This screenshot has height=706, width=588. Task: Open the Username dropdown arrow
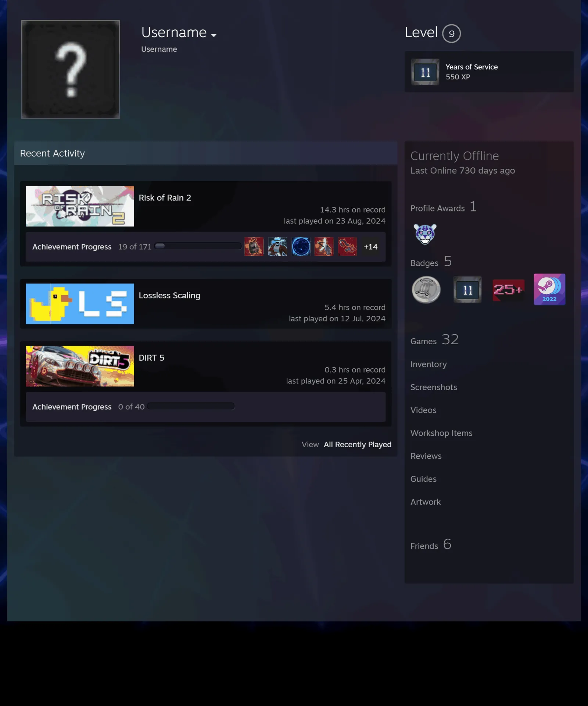[x=214, y=35]
